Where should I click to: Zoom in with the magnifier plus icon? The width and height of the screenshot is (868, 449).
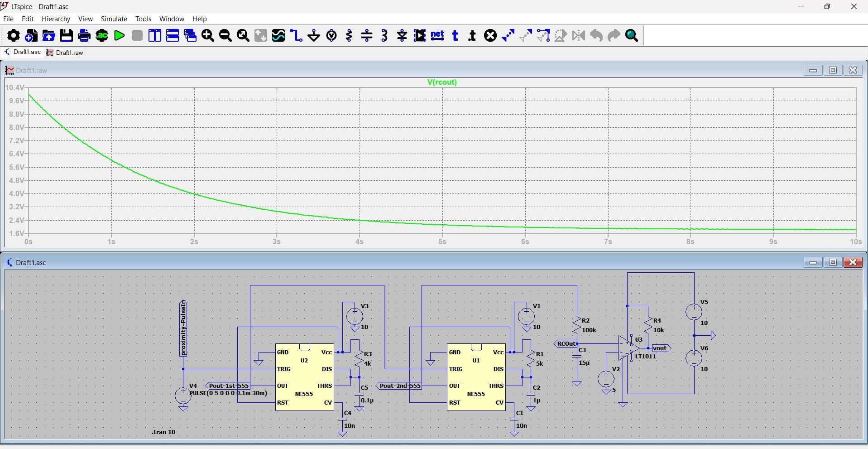pos(208,35)
